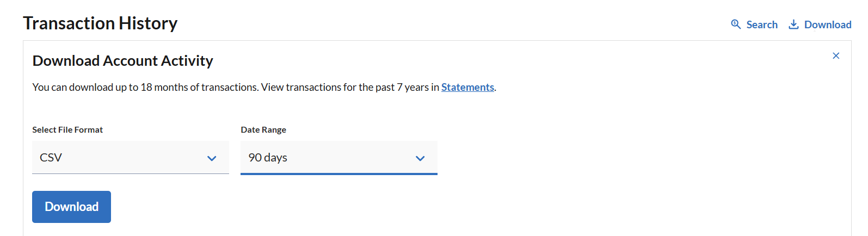Image resolution: width=868 pixels, height=236 pixels.
Task: Click the Select File Format label
Action: (67, 129)
